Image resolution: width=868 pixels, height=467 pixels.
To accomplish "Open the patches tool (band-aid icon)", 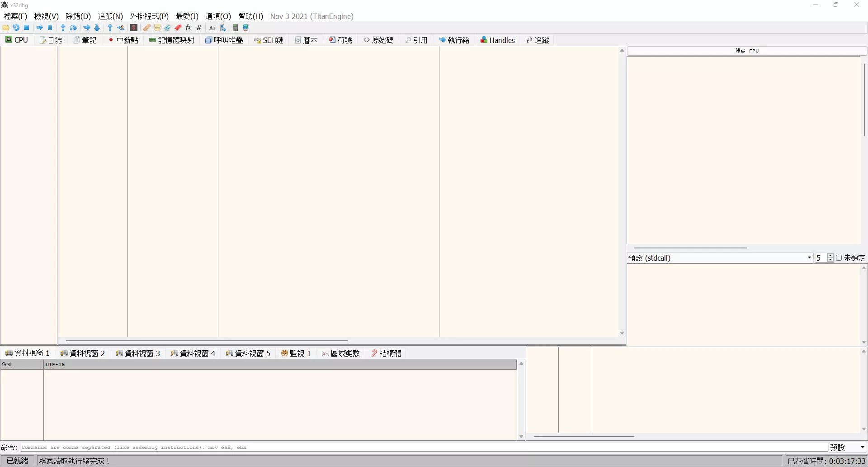I will pos(146,28).
